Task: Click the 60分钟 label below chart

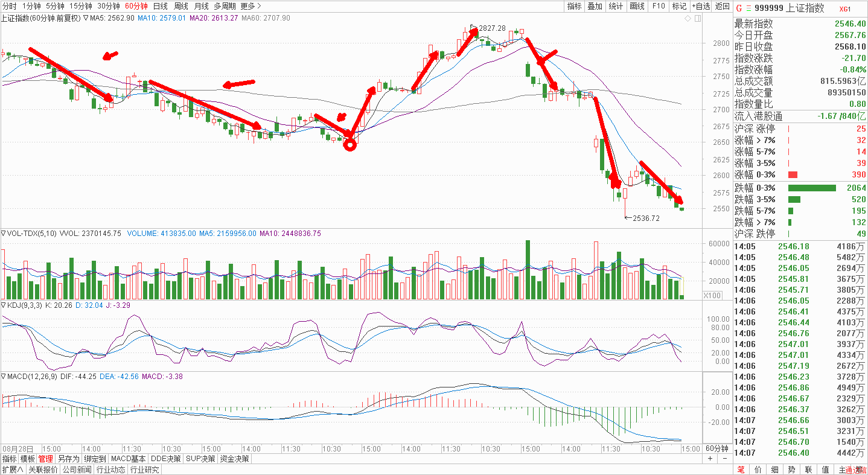Action: 717,448
